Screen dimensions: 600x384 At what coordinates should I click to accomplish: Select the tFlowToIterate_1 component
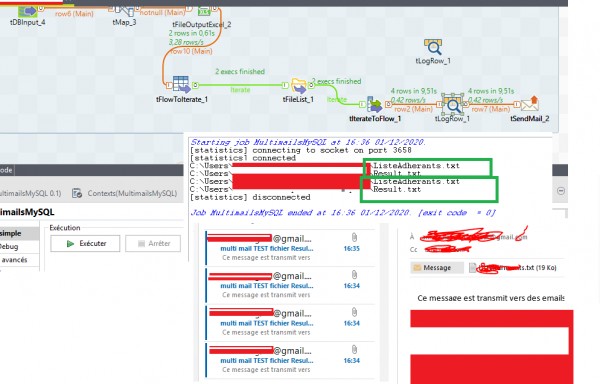click(181, 85)
